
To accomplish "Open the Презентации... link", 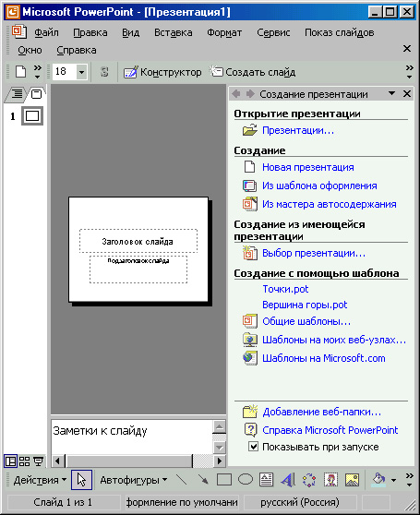I will 298,130.
